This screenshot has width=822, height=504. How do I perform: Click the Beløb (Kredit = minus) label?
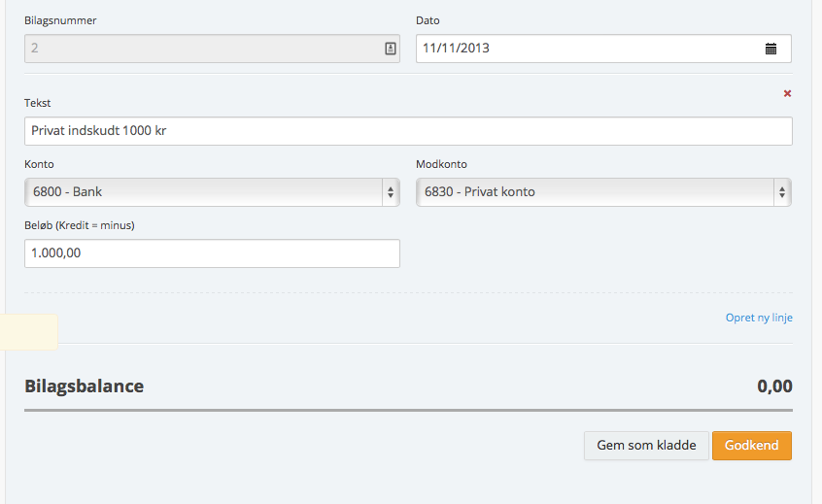point(79,225)
